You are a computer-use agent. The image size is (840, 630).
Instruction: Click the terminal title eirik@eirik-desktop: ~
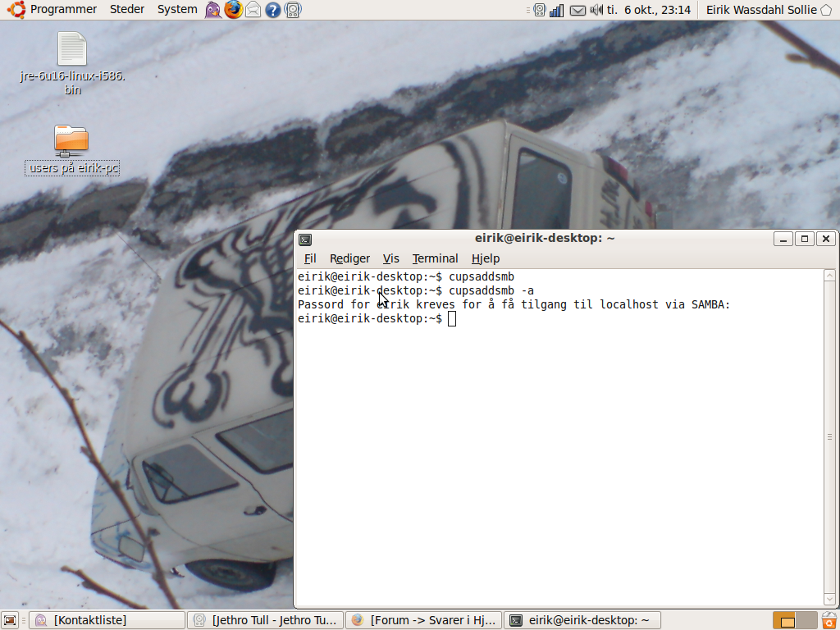545,238
